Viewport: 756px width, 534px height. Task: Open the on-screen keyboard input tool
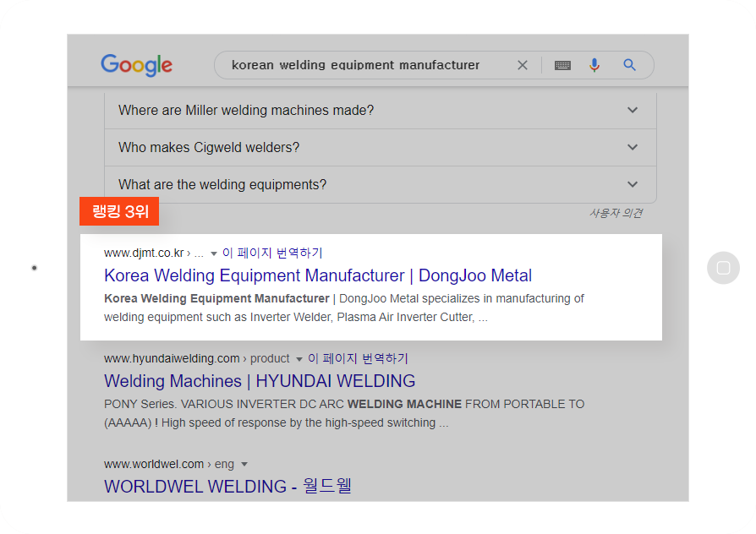(562, 65)
